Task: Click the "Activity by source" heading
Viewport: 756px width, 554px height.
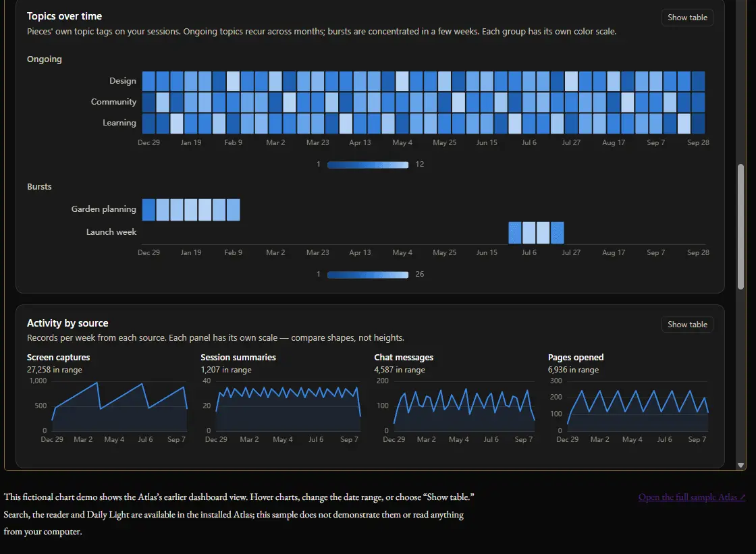Action: point(67,323)
